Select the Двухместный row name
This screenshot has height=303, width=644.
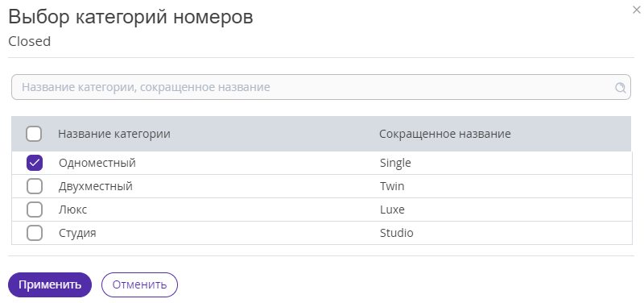click(x=96, y=186)
